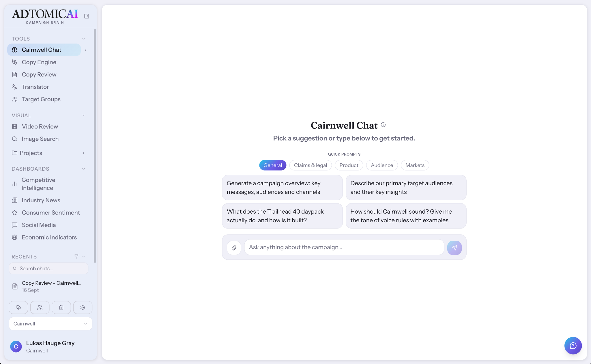
Task: Expand the arrow next to Cairnwell Chat
Action: [x=86, y=50]
